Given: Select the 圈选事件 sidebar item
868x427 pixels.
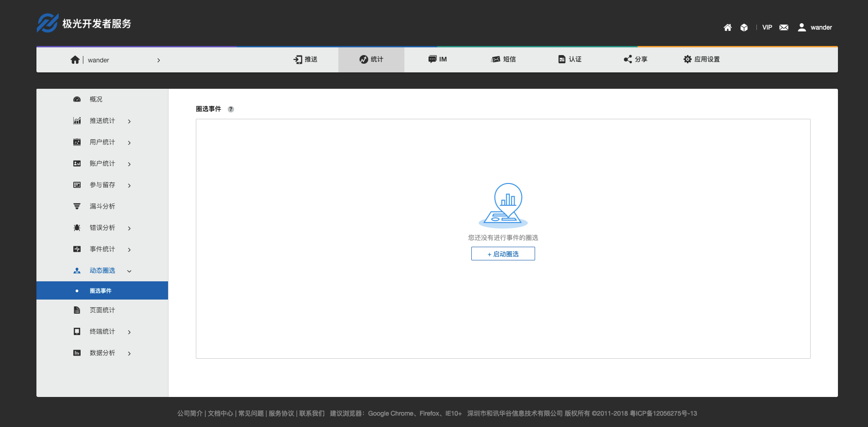Looking at the screenshot, I should click(101, 291).
